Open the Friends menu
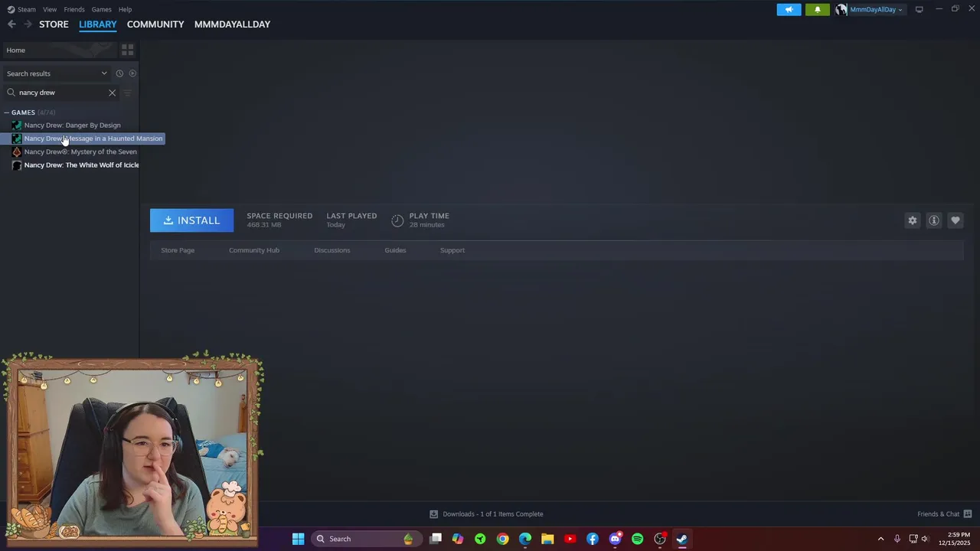 pyautogui.click(x=74, y=9)
